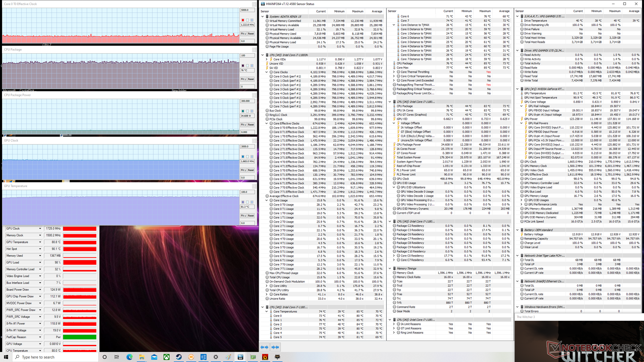Collapse the Core Usage tree
Image resolution: width=644 pixels, height=362 pixels.
tap(267, 200)
